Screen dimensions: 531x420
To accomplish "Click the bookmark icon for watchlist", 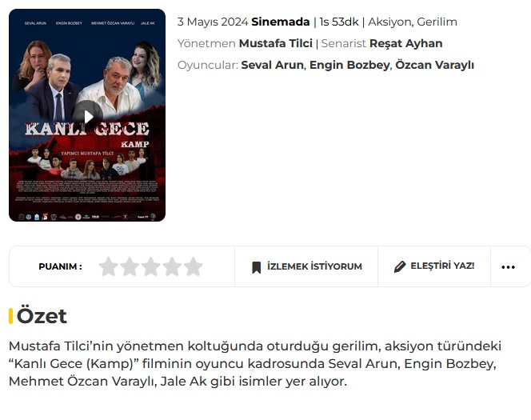I will 257,267.
